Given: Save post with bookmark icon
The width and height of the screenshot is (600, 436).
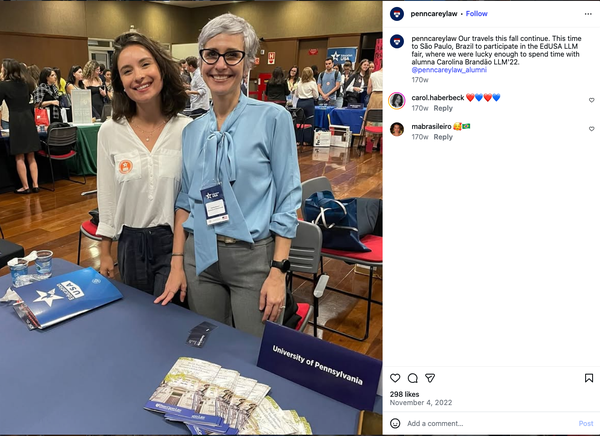Looking at the screenshot, I should click(x=589, y=378).
